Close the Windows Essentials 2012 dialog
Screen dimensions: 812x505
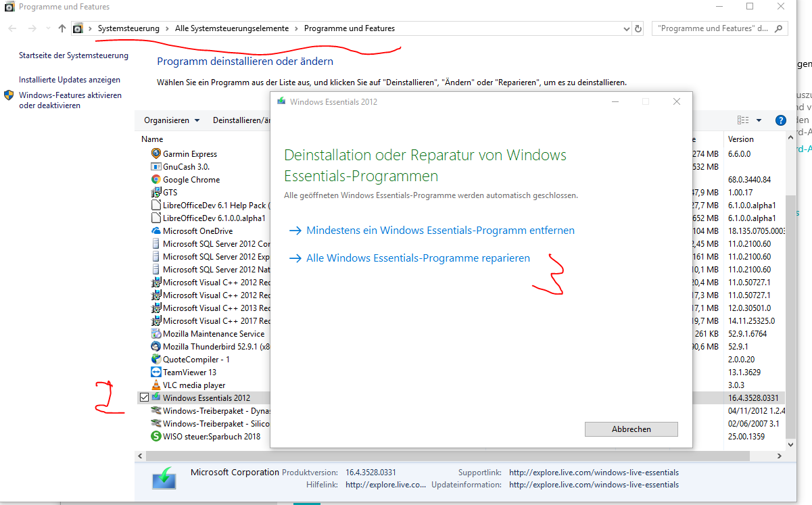pos(676,101)
